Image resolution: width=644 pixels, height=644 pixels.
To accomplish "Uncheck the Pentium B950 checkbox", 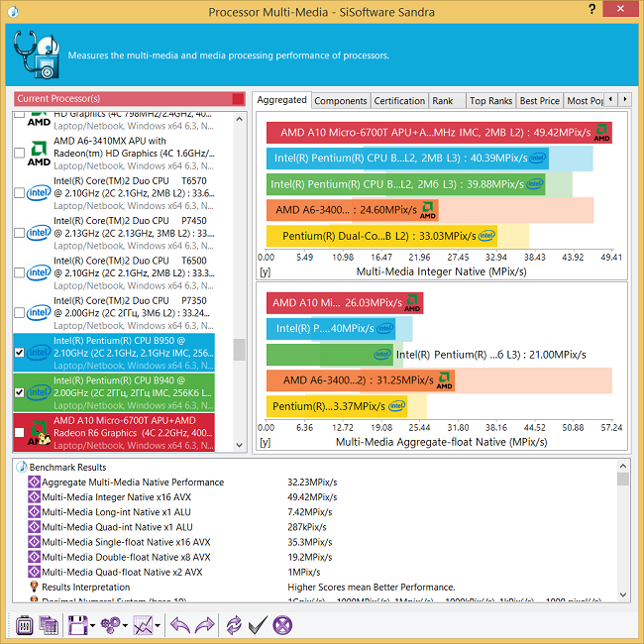I will (19, 353).
